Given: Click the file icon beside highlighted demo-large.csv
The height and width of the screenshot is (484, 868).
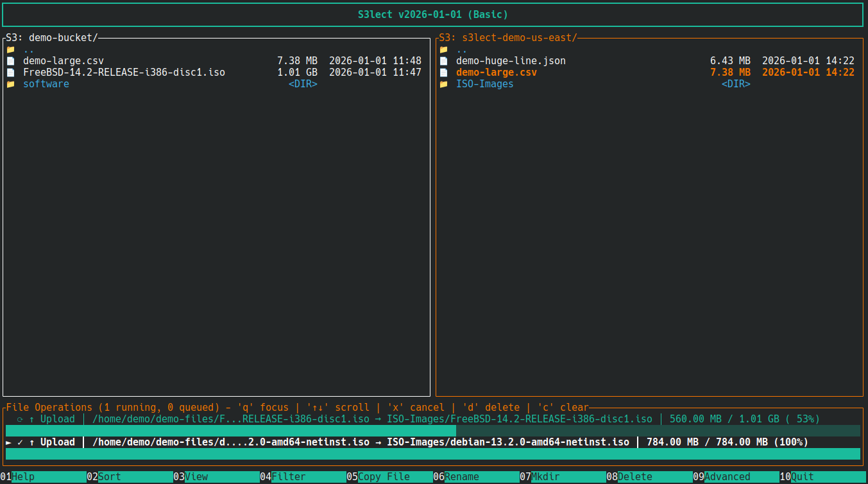Looking at the screenshot, I should (x=444, y=72).
